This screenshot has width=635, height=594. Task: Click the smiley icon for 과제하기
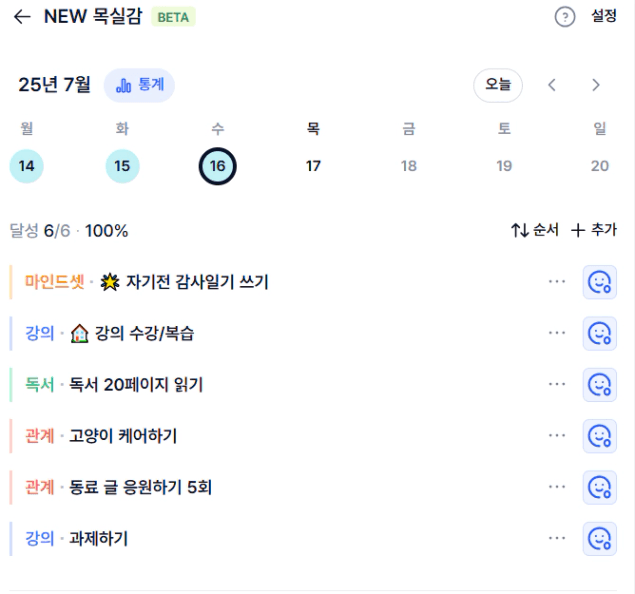tap(599, 539)
